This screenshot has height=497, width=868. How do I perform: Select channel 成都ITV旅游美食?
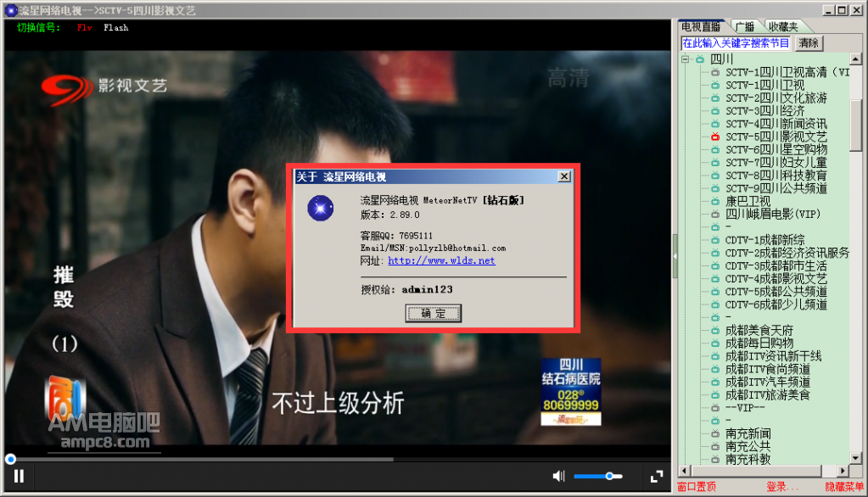(x=767, y=394)
